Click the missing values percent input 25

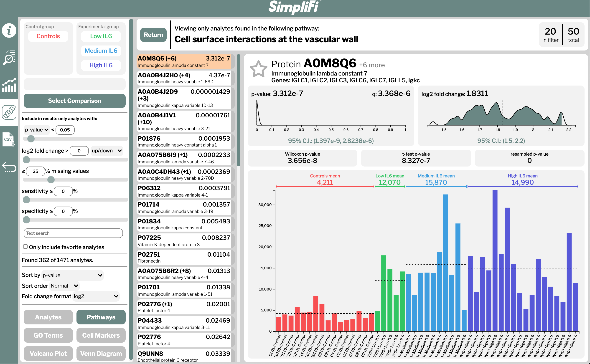pyautogui.click(x=36, y=171)
